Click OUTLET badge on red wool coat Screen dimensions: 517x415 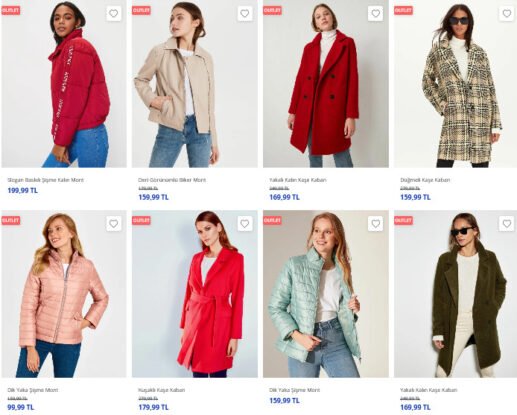(272, 10)
